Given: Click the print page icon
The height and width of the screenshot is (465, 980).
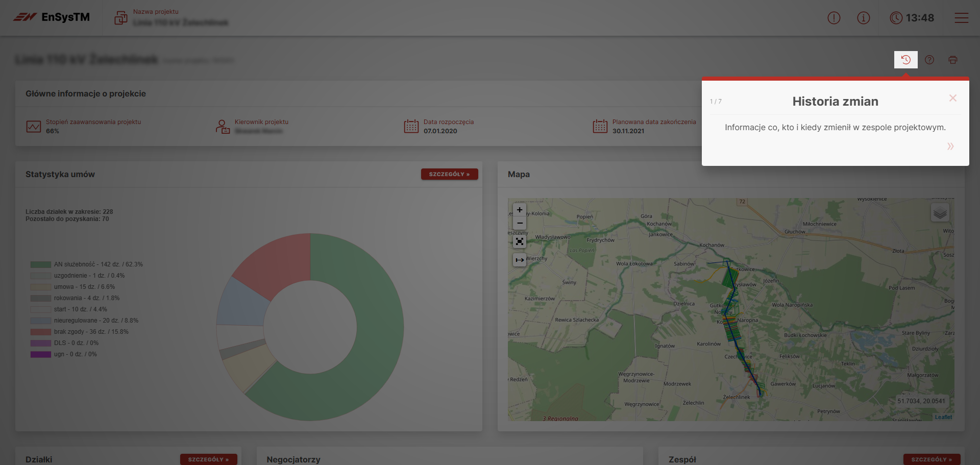Looking at the screenshot, I should point(952,60).
